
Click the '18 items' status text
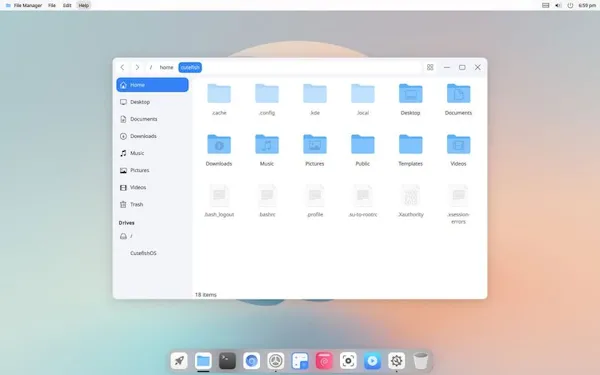[x=206, y=295]
